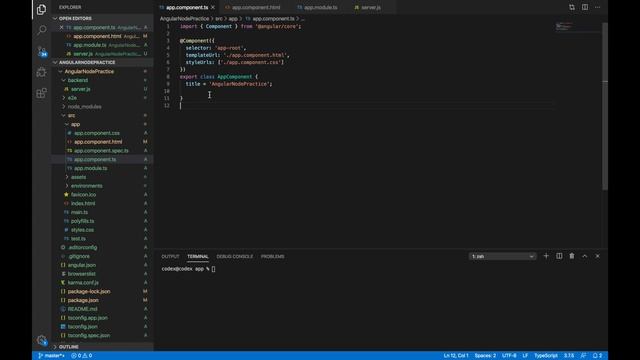Screen dimensions: 640x360
Task: Expand the node_modules folder
Action: (x=64, y=107)
